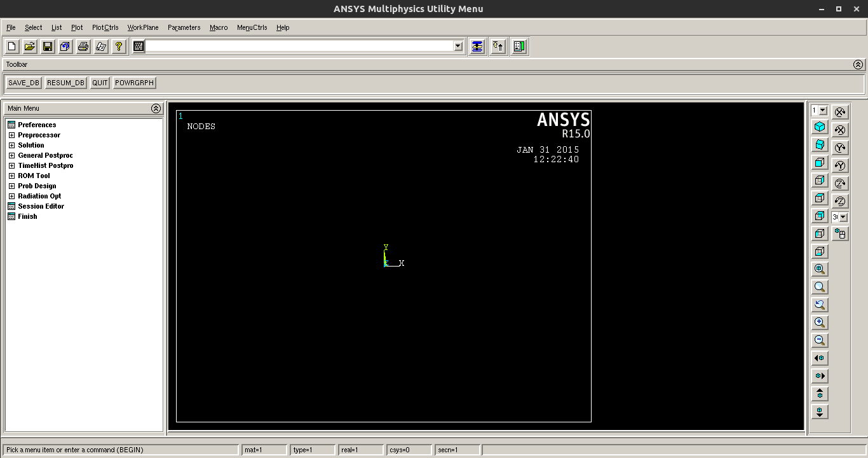Open the Pan-Zoom-Rotate cube icon in top toolbar
The width and height of the screenshot is (868, 458).
[x=65, y=46]
